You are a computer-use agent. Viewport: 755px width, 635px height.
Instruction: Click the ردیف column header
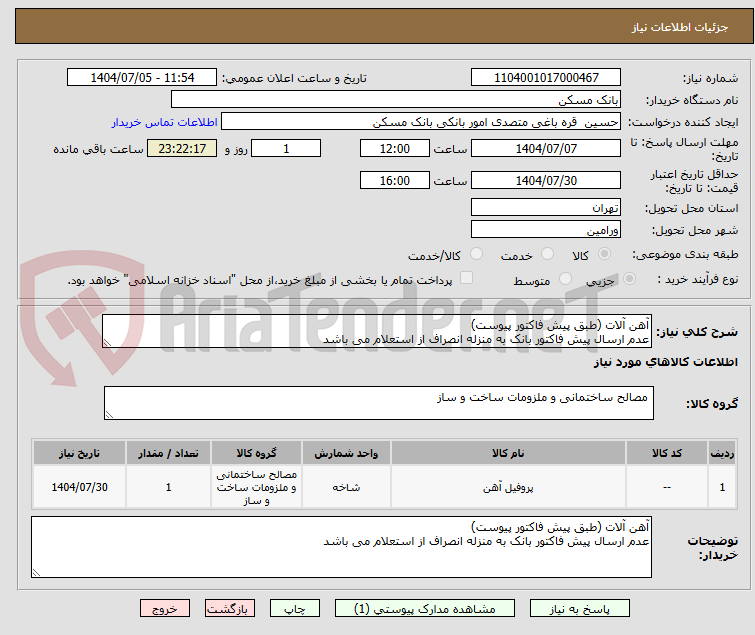coord(722,453)
